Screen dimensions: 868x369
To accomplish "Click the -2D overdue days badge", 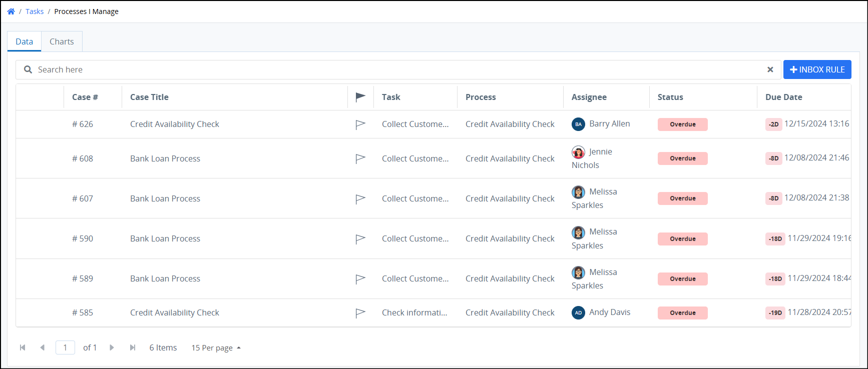I will coord(774,124).
